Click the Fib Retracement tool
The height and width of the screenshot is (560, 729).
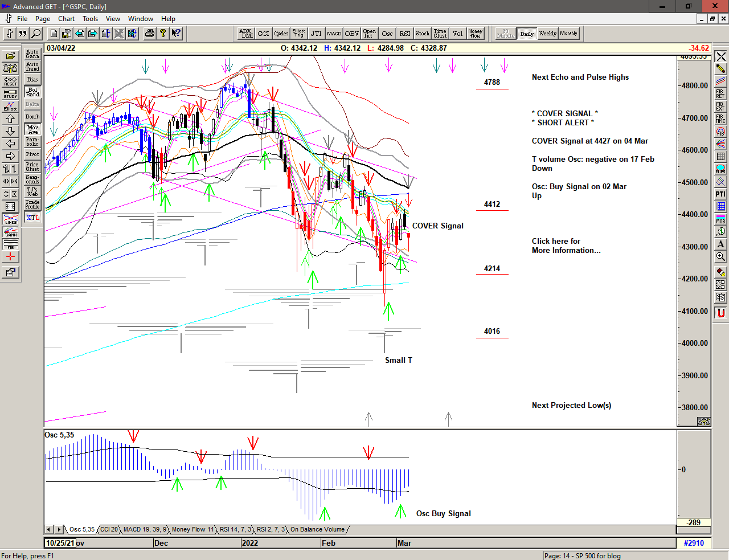tap(720, 93)
